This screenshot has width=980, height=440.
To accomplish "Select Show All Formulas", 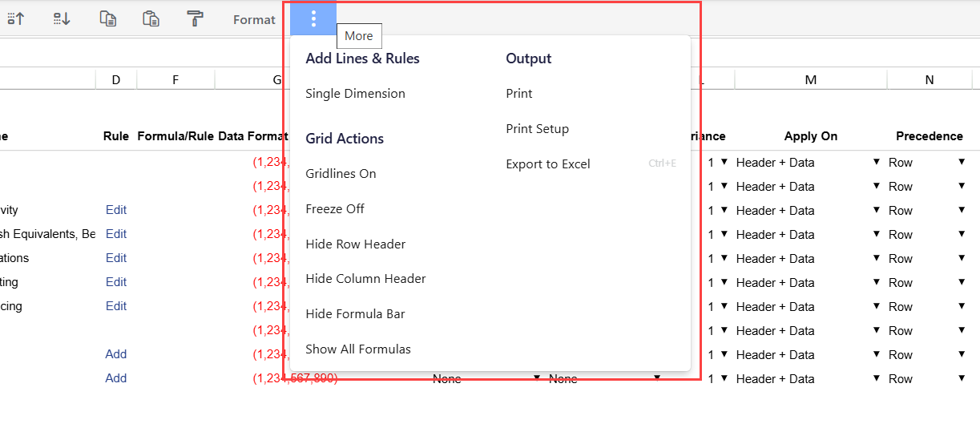I will click(358, 349).
